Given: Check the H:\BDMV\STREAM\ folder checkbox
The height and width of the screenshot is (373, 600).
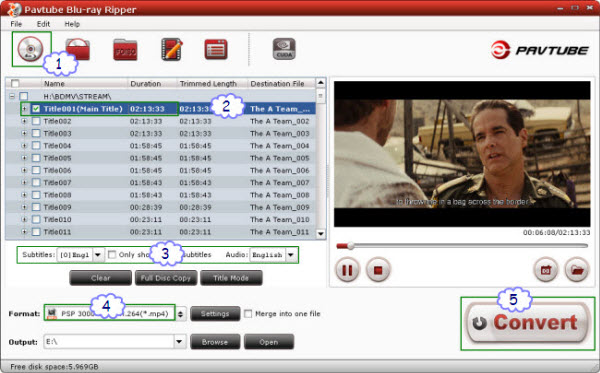Looking at the screenshot, I should coord(24,96).
